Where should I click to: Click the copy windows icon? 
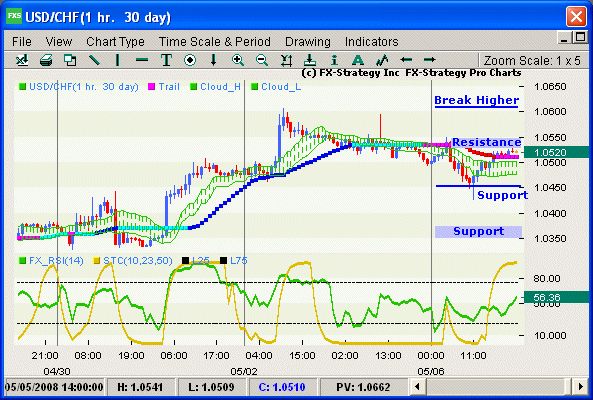coord(70,60)
